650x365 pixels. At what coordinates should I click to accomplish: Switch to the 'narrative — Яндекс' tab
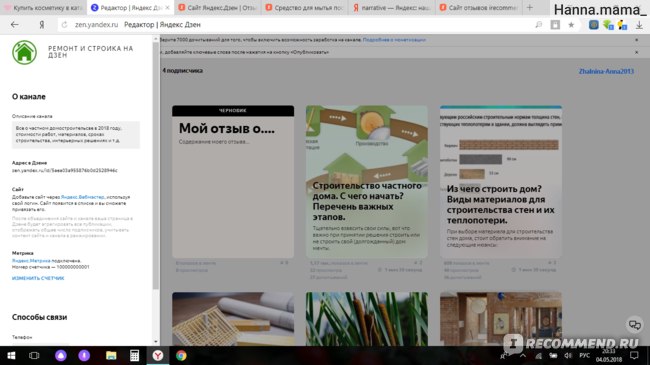coord(392,7)
